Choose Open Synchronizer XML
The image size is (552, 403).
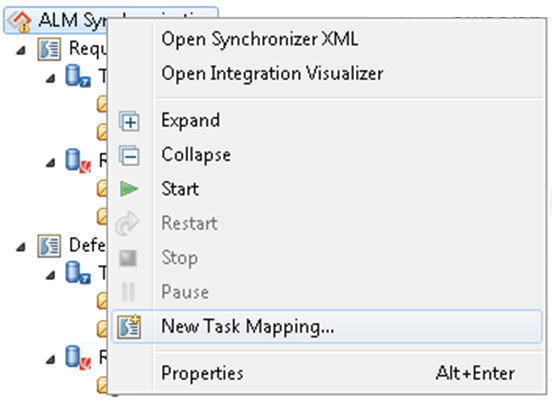260,39
